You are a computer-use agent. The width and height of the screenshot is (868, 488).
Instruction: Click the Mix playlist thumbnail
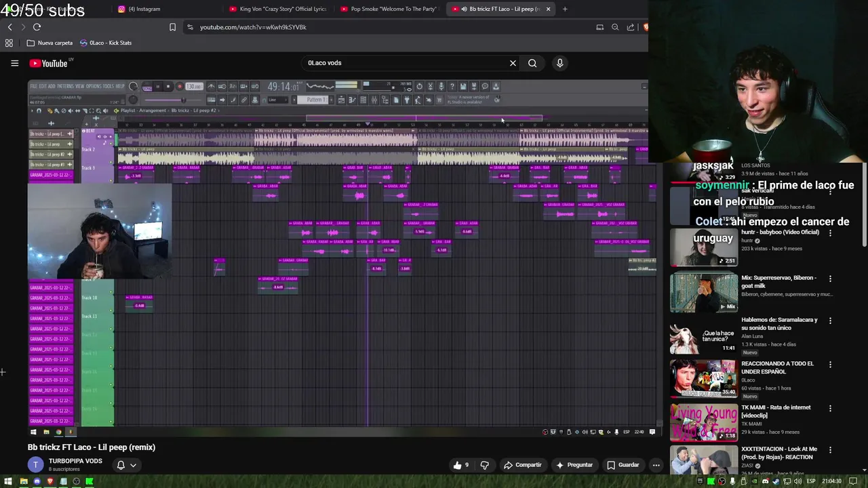704,293
